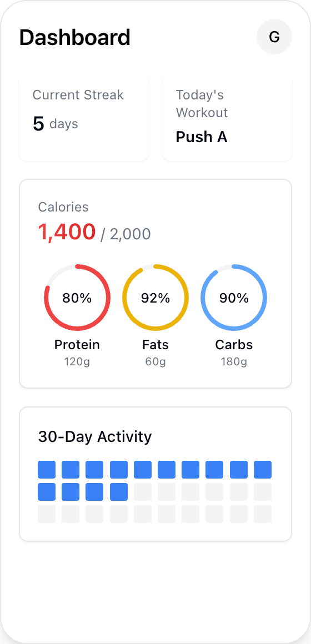Select the last blue square in second row
The width and height of the screenshot is (311, 644).
point(119,492)
